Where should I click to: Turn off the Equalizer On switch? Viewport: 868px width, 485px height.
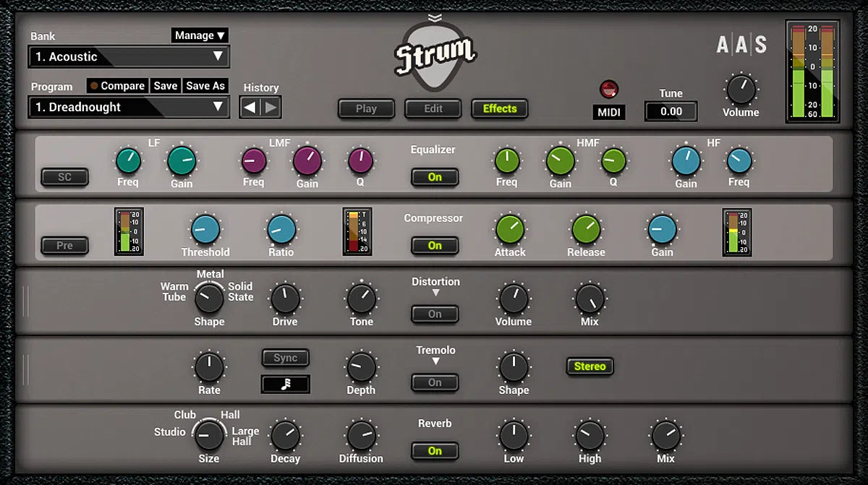[434, 177]
